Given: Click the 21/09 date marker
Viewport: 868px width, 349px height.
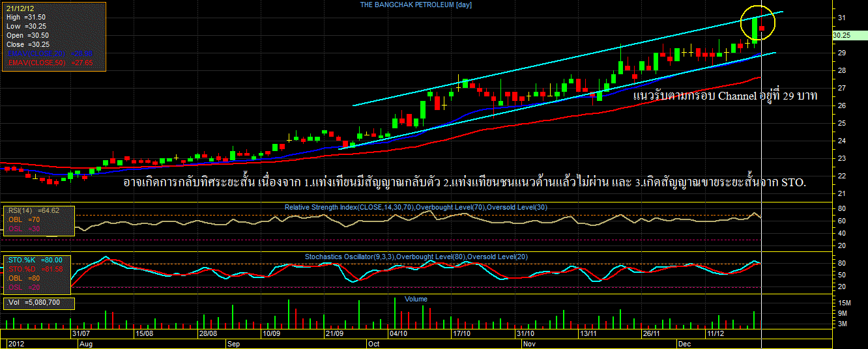Looking at the screenshot, I should point(335,333).
